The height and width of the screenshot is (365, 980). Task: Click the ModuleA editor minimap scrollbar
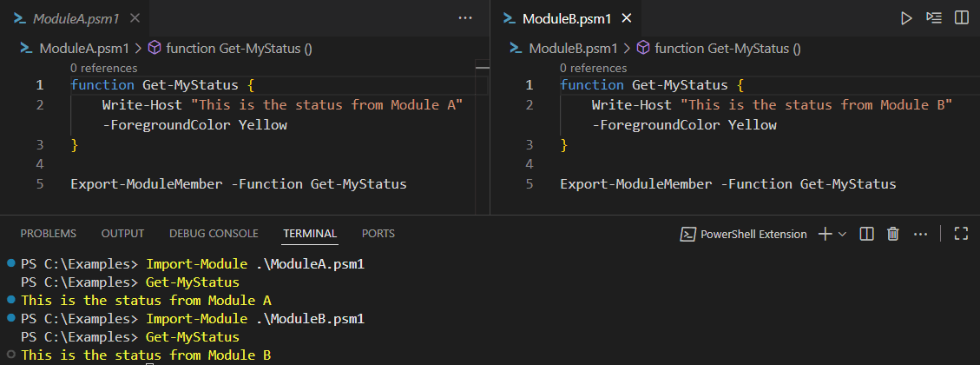483,137
